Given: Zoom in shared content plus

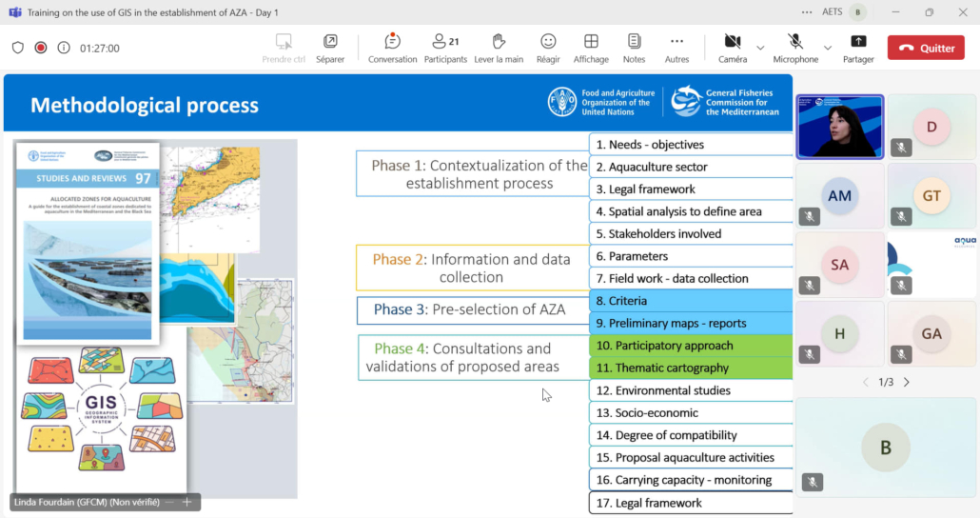Looking at the screenshot, I should tap(186, 502).
